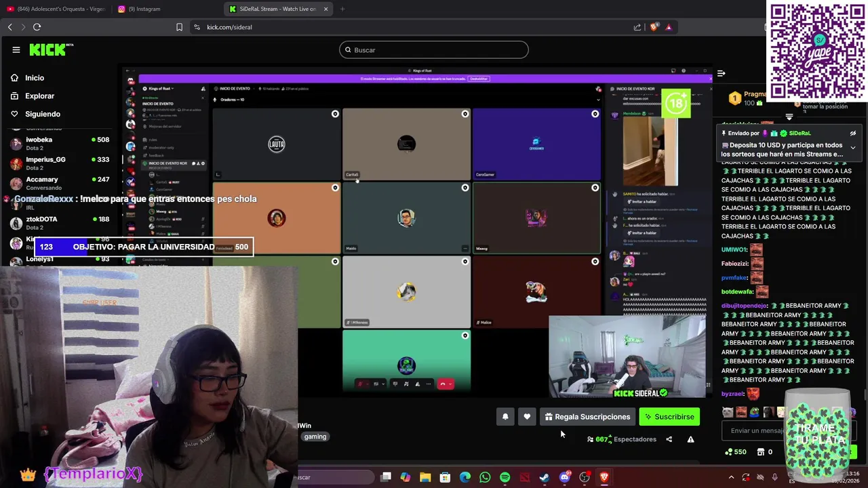Expand the pinned deposit message

[x=853, y=148]
